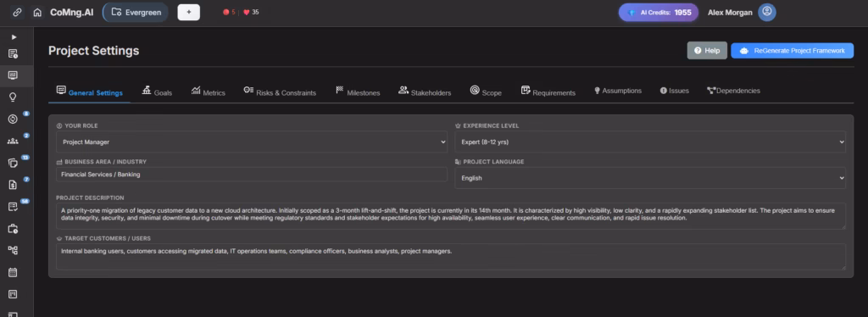Screen dimensions: 868x317
Task: Open the Requirements tab
Action: [x=548, y=92]
